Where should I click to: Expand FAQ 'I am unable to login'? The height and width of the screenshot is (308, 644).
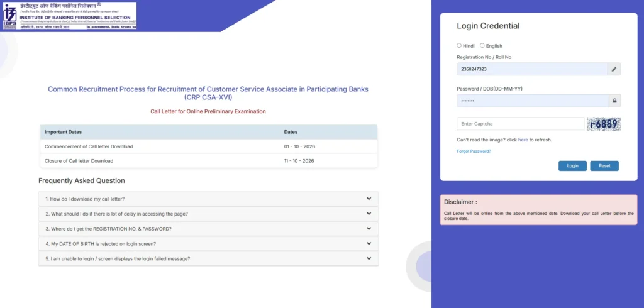pyautogui.click(x=208, y=259)
